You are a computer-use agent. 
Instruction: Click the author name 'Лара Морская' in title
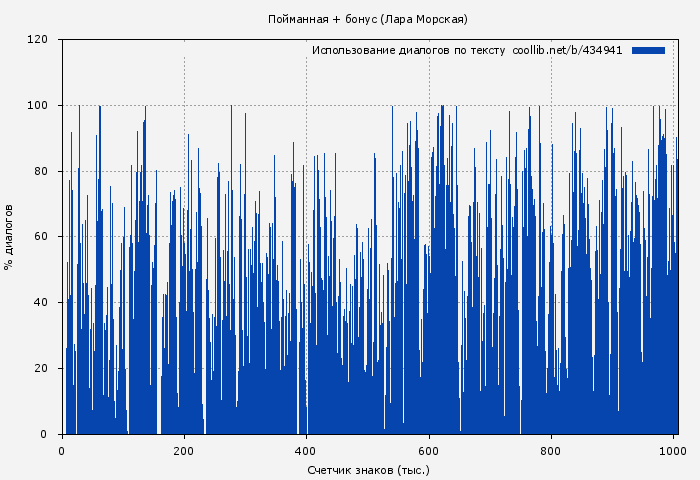click(x=424, y=19)
